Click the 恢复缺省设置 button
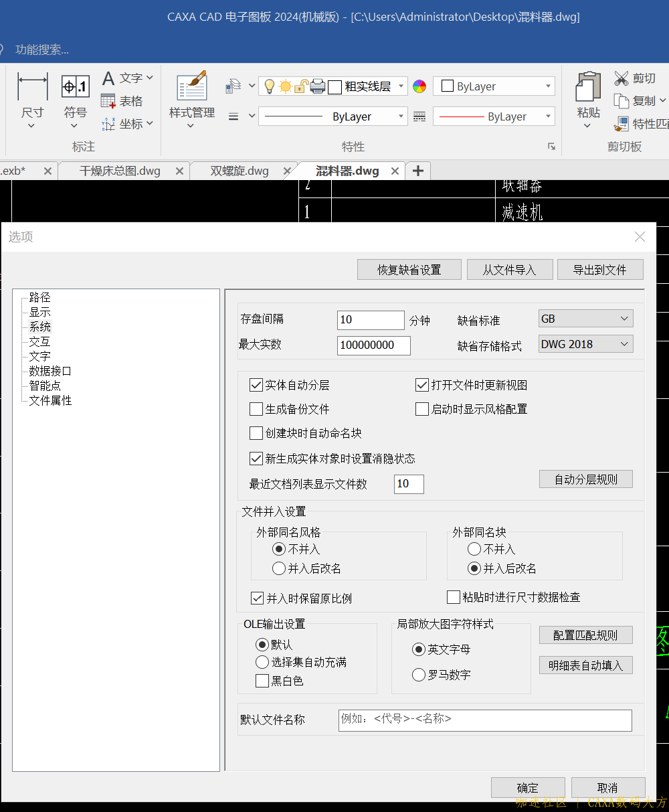The width and height of the screenshot is (669, 812). [x=409, y=270]
